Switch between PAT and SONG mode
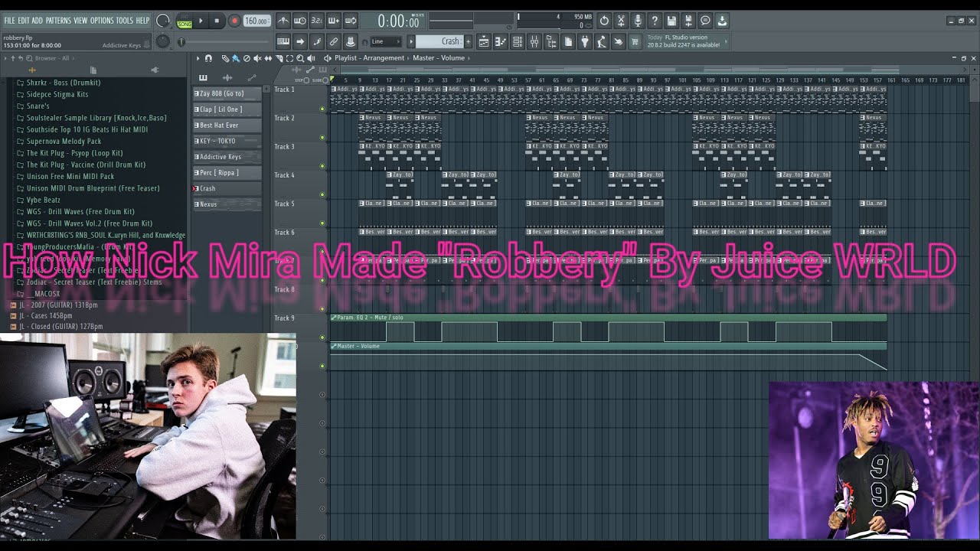Image resolution: width=980 pixels, height=551 pixels. coord(185,21)
